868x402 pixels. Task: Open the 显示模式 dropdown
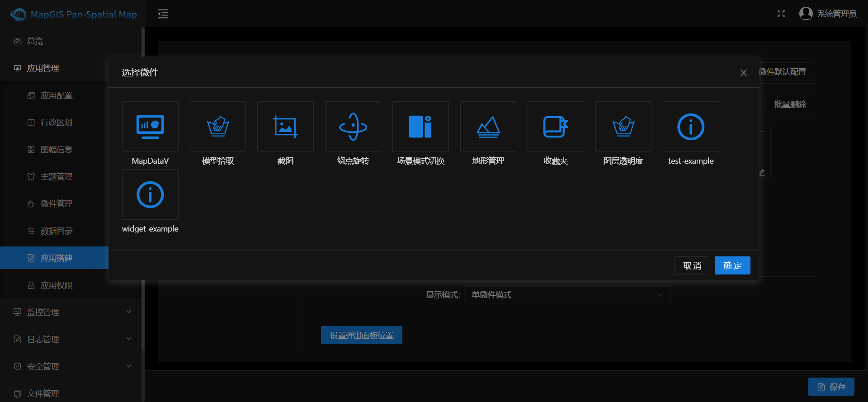568,294
